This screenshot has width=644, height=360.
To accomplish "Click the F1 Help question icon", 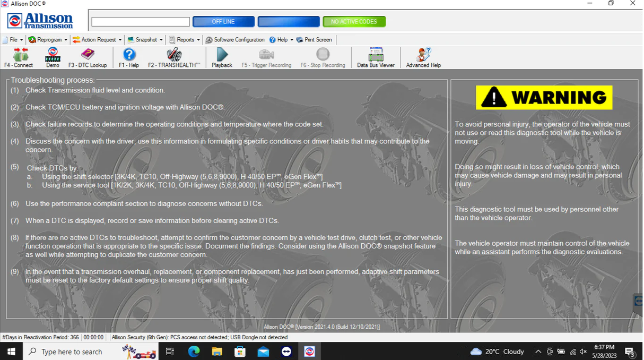I will [x=129, y=55].
